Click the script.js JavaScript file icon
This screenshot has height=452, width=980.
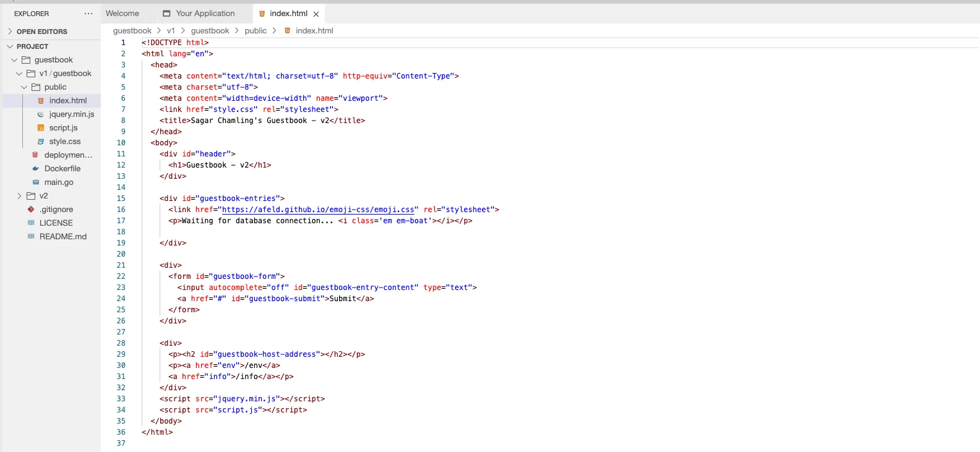click(x=41, y=128)
